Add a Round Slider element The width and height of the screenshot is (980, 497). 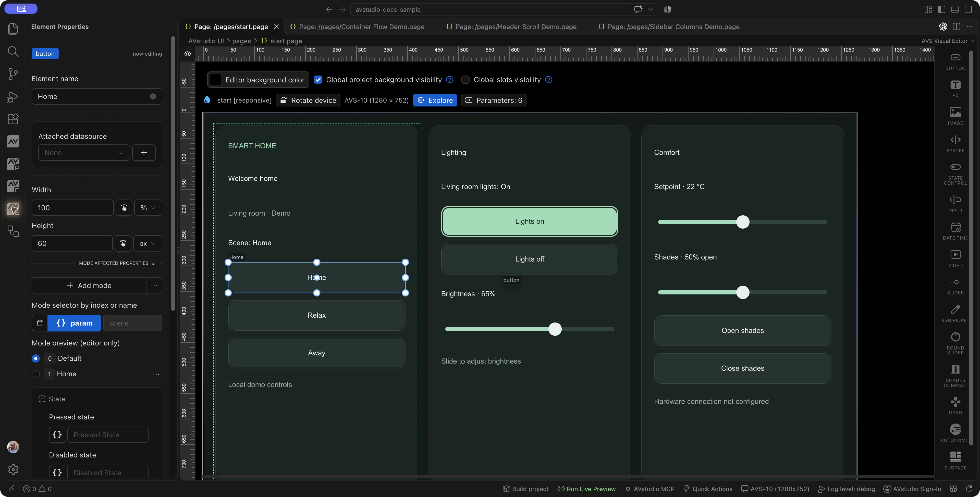click(x=955, y=344)
